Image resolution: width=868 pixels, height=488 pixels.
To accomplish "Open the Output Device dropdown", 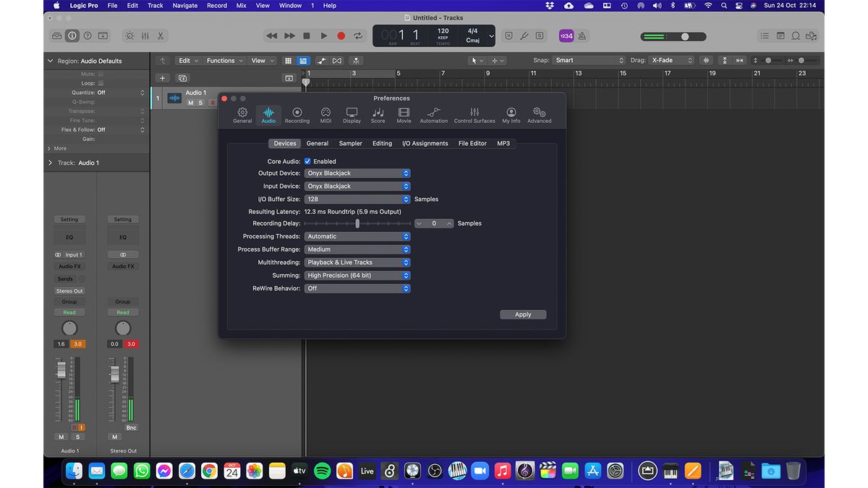I will (357, 173).
